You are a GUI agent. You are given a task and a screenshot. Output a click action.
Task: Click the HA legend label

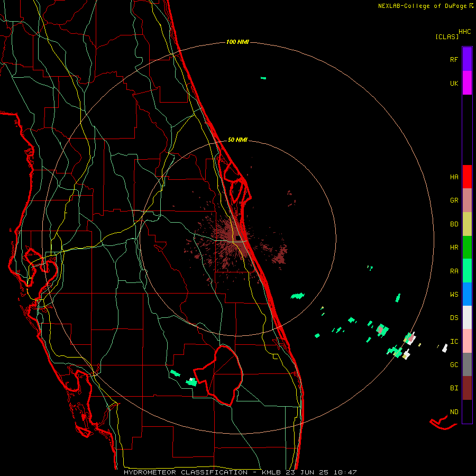(454, 177)
